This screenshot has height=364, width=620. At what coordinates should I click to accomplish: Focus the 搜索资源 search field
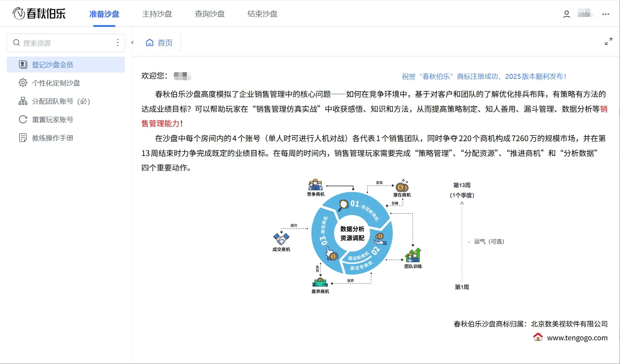[x=66, y=43]
